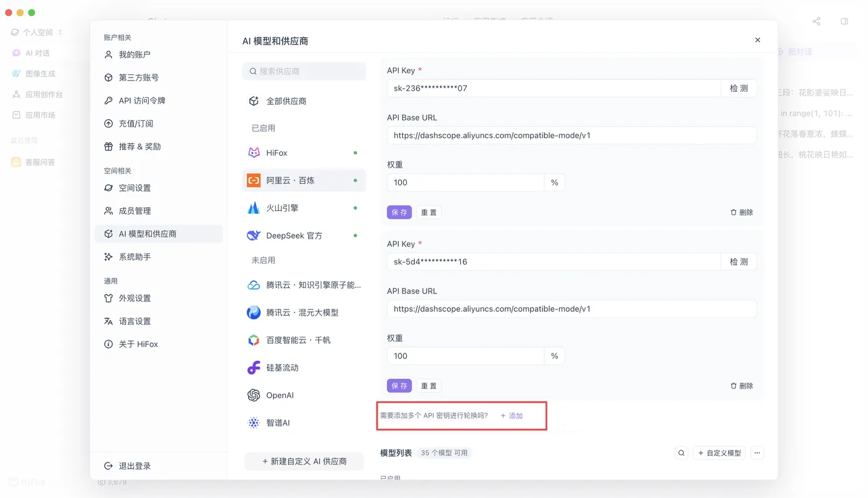
Task: Click 重置 for the sk-5d4 key
Action: pos(428,386)
